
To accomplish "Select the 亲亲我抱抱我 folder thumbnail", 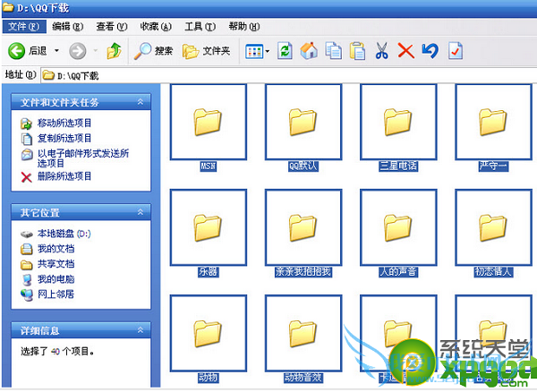I will coord(303,227).
